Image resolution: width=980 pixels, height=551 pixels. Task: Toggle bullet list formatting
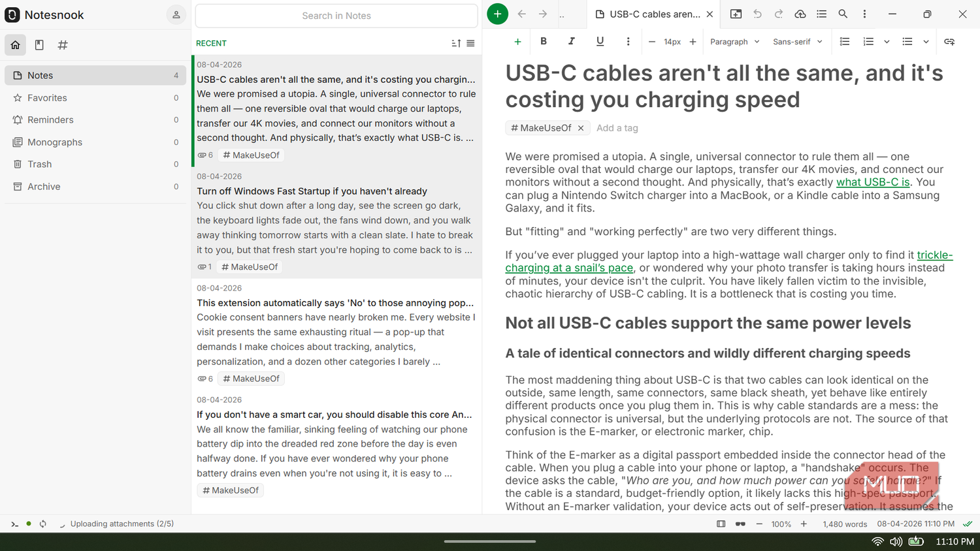pos(907,42)
